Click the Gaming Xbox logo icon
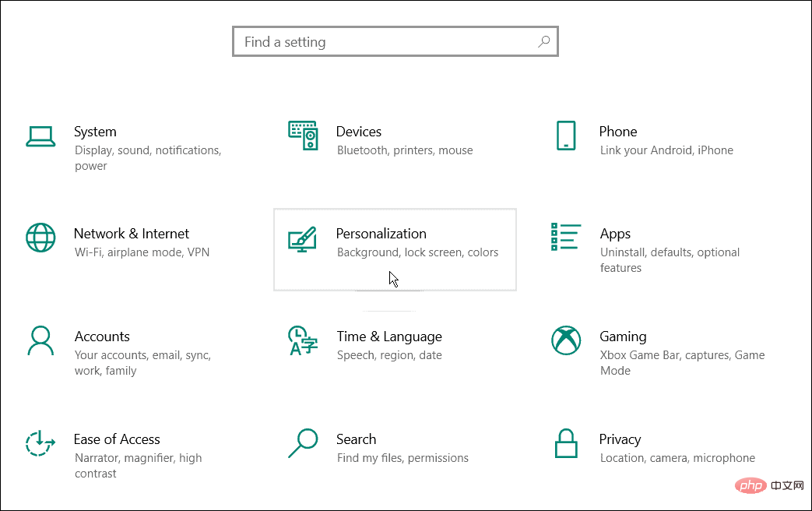Screen dimensions: 812x511 (x=566, y=340)
